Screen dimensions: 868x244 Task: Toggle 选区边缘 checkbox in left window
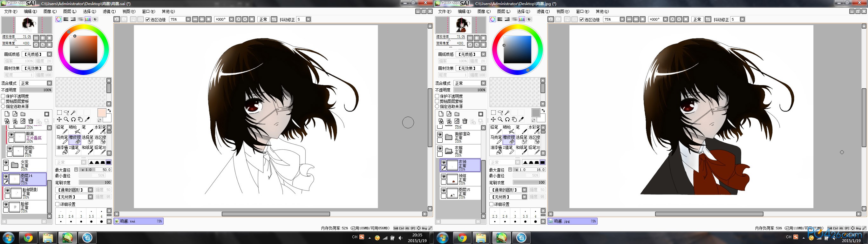pos(147,20)
